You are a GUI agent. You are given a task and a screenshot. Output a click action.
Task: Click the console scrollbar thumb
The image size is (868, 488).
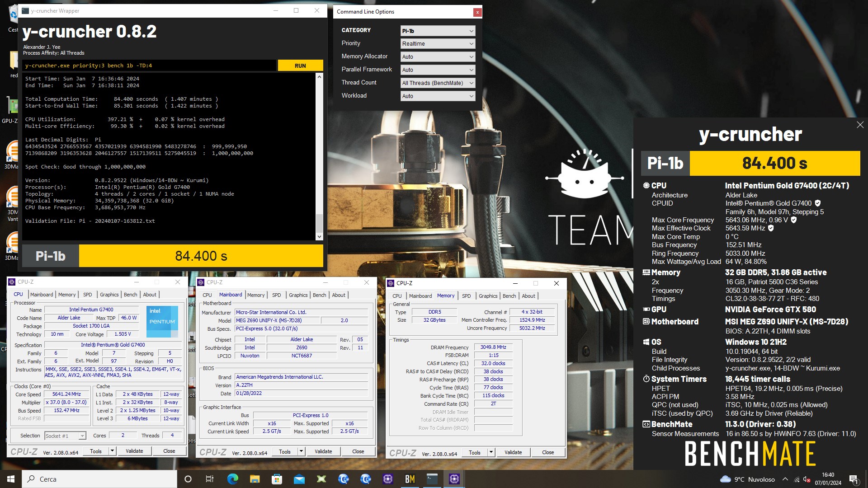[319, 223]
